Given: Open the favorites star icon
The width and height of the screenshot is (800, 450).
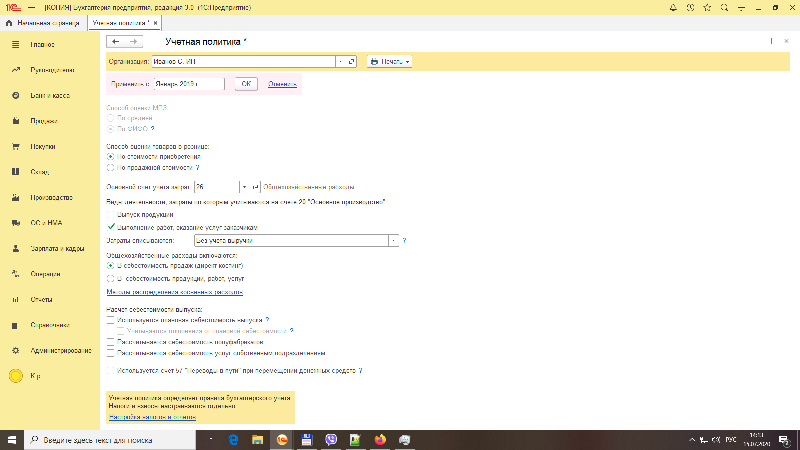Looking at the screenshot, I should (707, 8).
